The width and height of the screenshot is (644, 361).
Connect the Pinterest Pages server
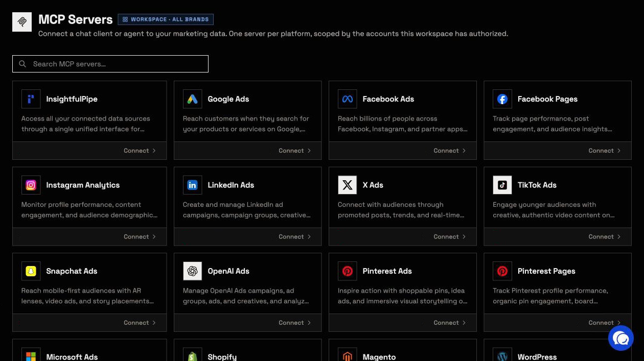point(605,323)
